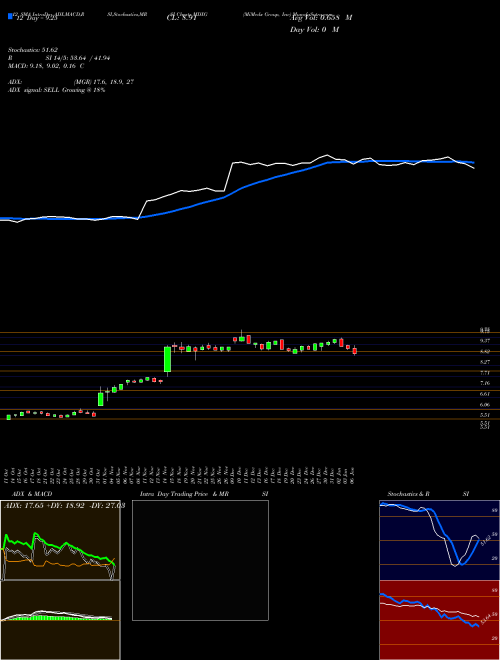This screenshot has height=660, width=500.
Task: Click the blue 12-day SMA legend square
Action: point(10,16)
